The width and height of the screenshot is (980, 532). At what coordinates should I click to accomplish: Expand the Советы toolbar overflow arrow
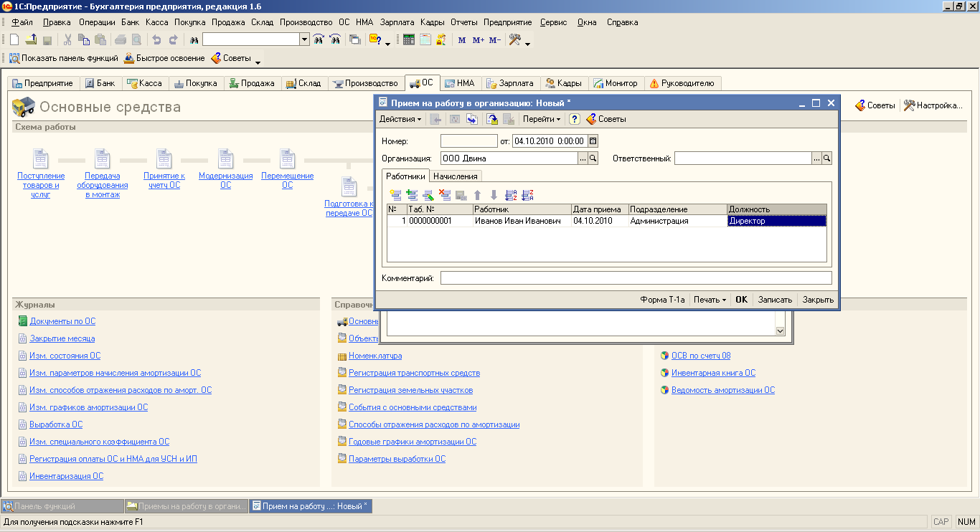[258, 61]
